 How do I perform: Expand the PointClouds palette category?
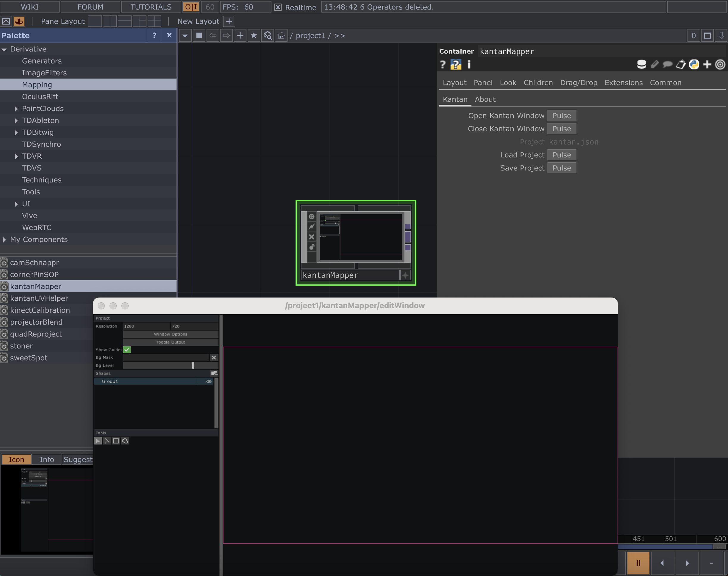[x=16, y=109]
